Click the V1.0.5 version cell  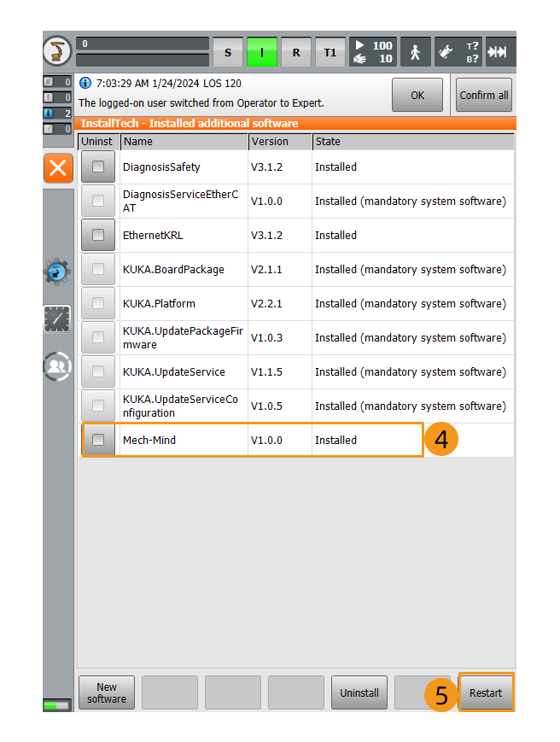pyautogui.click(x=279, y=406)
